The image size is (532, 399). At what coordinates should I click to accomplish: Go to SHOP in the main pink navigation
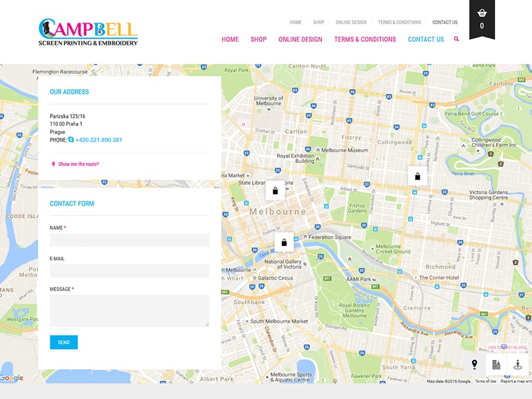click(x=259, y=39)
